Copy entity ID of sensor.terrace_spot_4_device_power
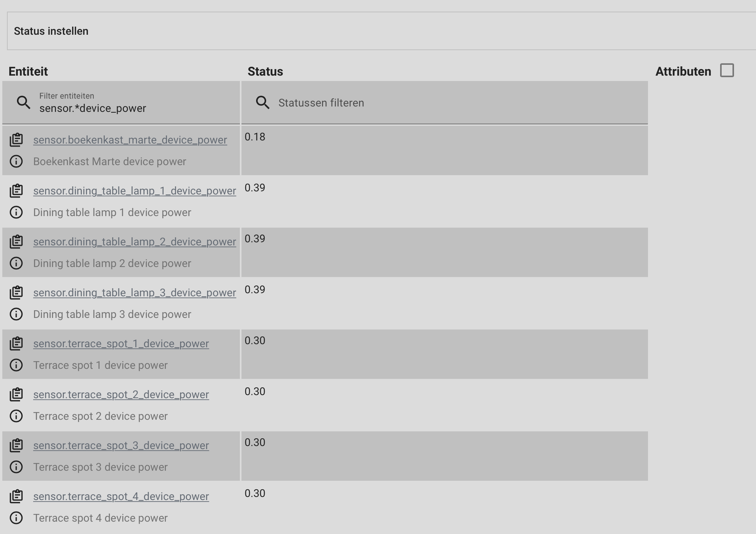The height and width of the screenshot is (534, 756). click(x=17, y=497)
